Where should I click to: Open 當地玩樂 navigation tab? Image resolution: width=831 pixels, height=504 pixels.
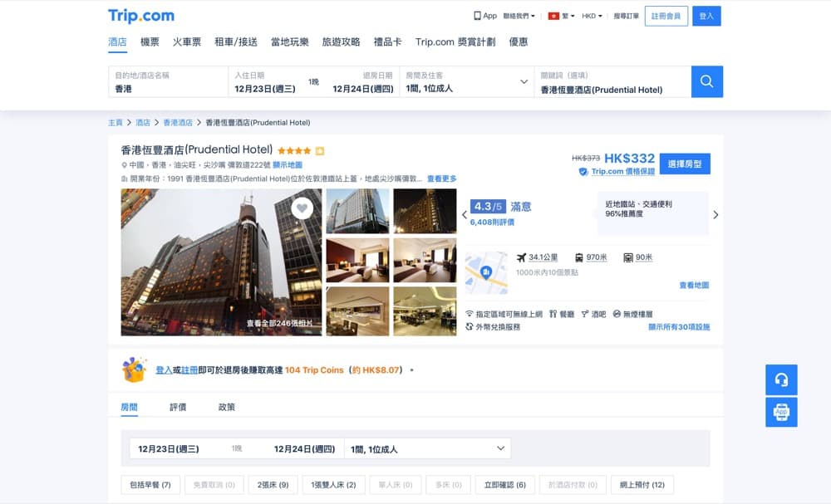[x=289, y=42]
